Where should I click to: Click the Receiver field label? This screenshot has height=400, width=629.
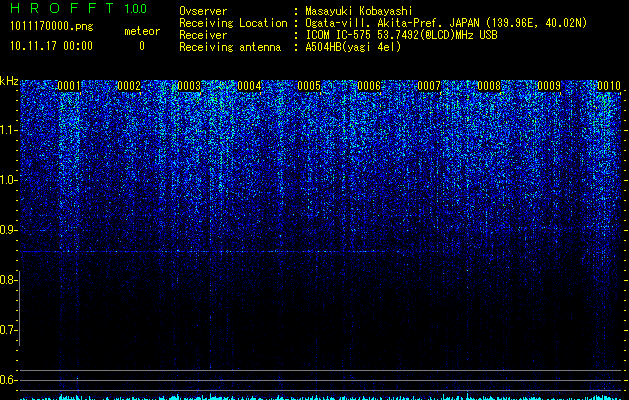click(203, 35)
